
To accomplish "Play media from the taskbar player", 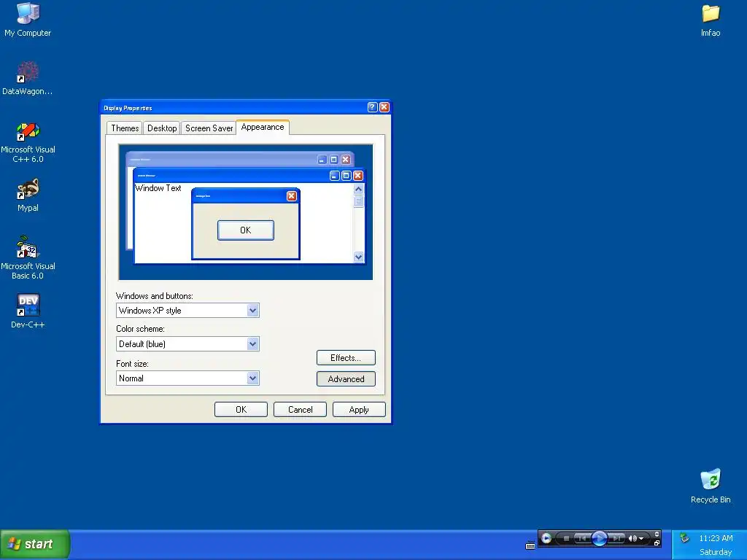I will click(600, 538).
